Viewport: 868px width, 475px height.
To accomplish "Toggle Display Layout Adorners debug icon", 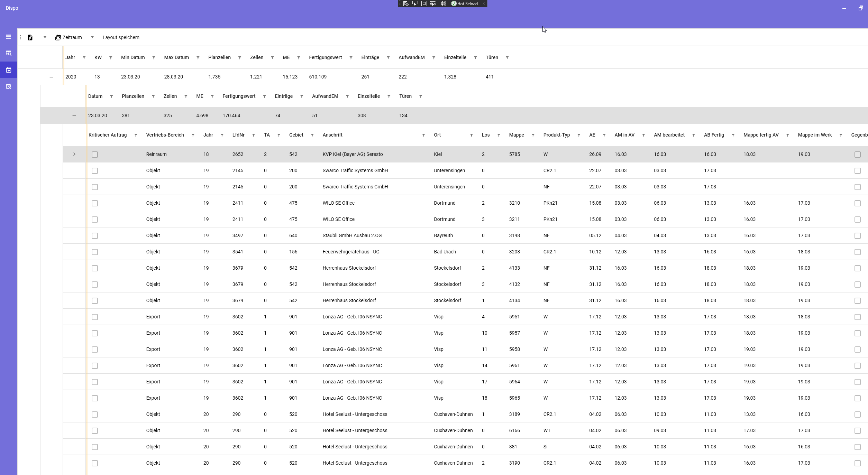I will point(424,3).
